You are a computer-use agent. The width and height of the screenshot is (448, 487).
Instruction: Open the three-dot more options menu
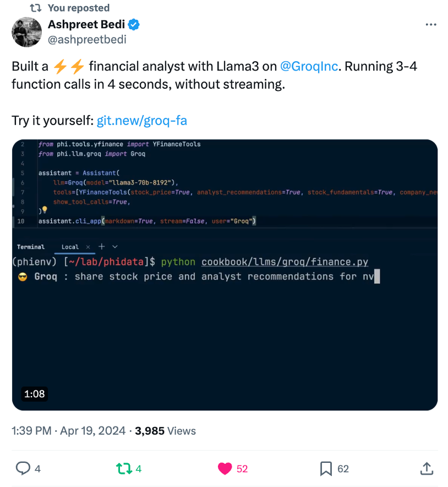[x=431, y=25]
